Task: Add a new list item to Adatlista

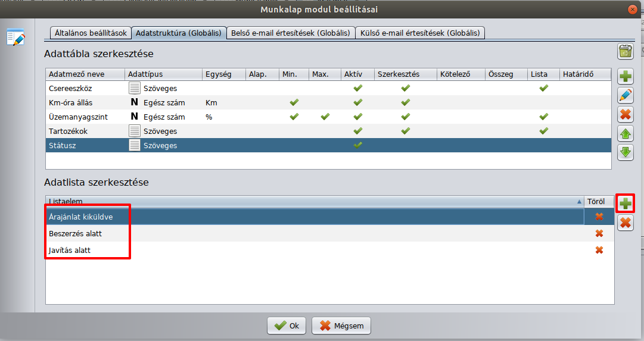Action: point(625,204)
